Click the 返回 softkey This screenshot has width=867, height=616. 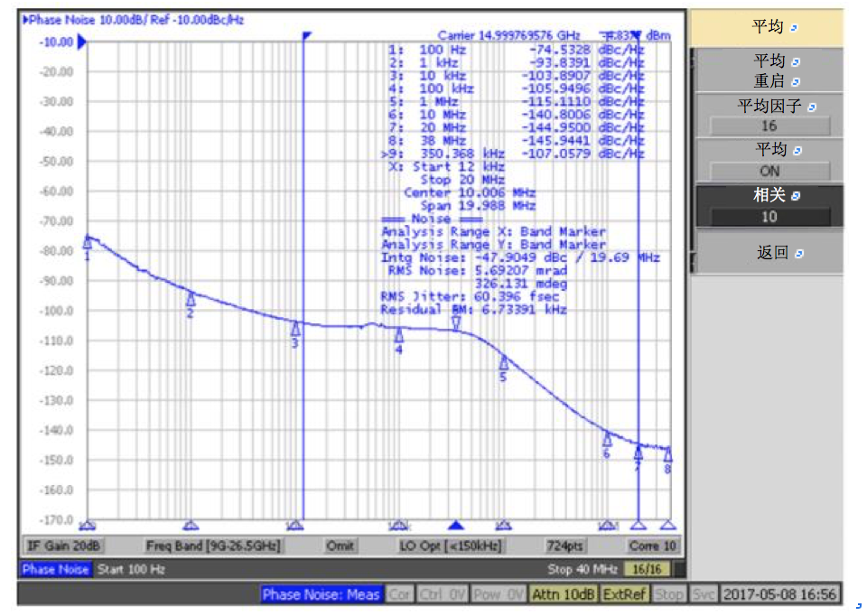(769, 253)
